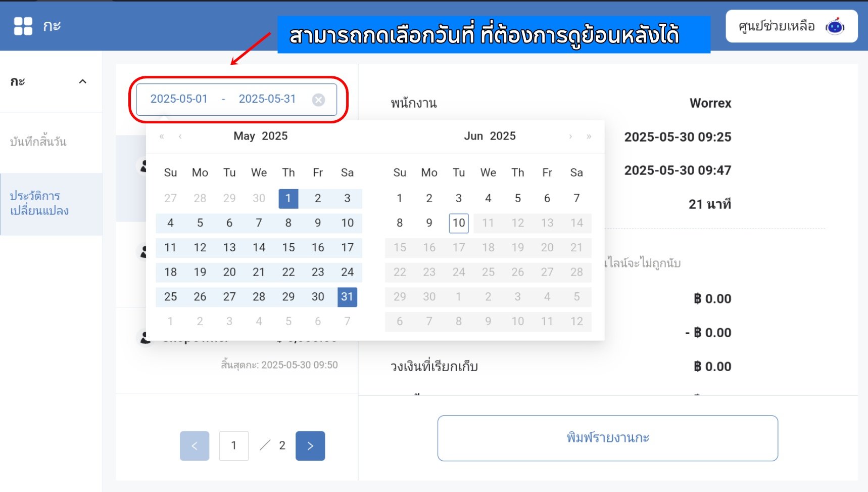The image size is (868, 492).
Task: Click the end time text 2025-05-30 09:50
Action: pos(300,365)
